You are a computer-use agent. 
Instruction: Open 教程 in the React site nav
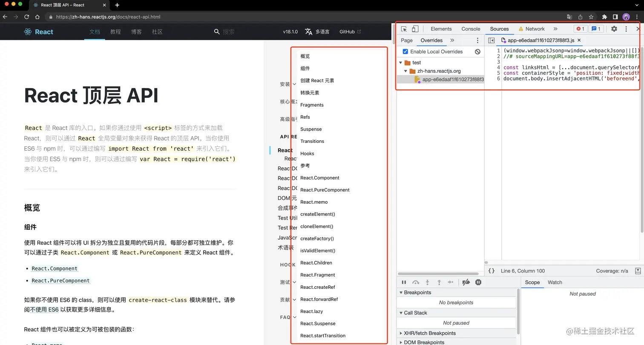115,32
